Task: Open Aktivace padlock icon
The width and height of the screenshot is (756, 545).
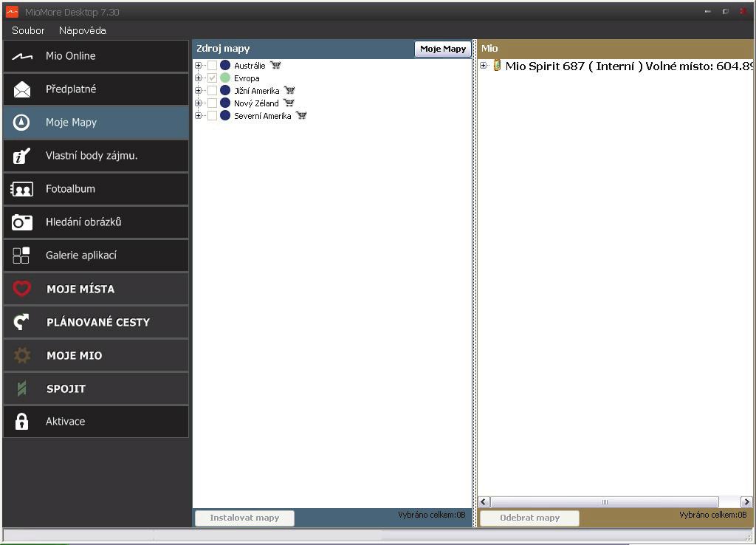Action: (21, 421)
